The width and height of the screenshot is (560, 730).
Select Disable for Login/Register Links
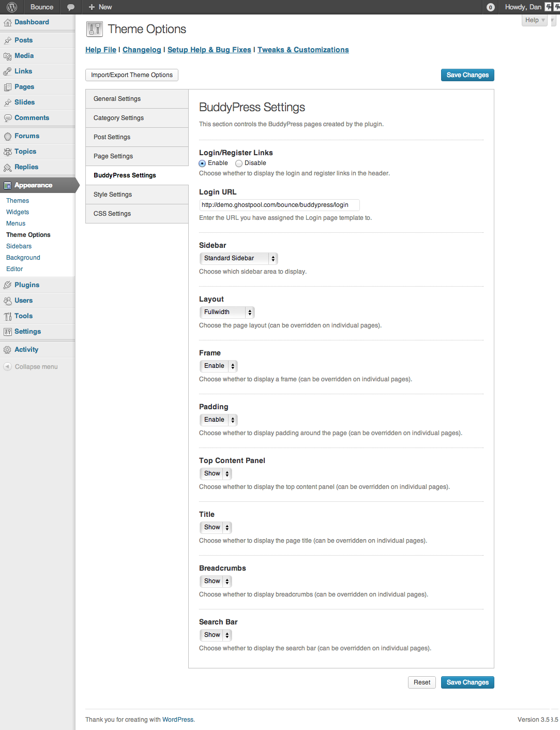pos(239,163)
